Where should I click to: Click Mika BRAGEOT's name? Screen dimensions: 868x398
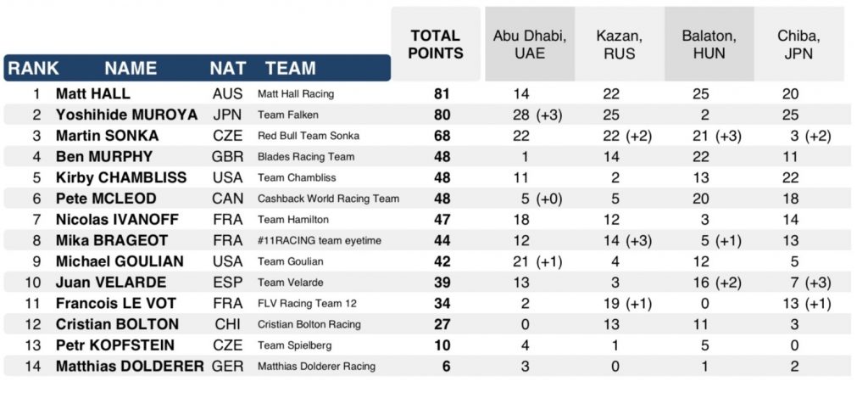pos(112,241)
